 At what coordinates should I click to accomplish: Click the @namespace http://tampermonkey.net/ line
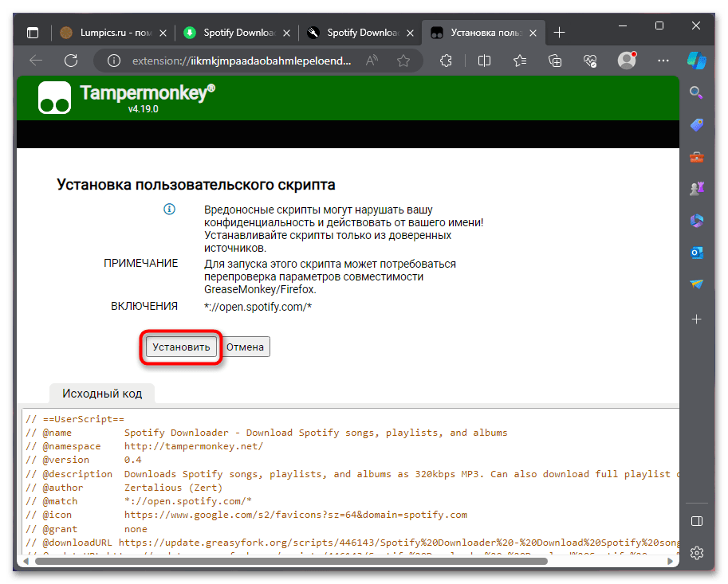pos(145,446)
